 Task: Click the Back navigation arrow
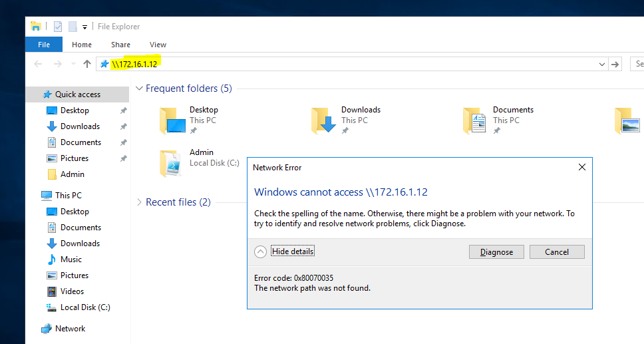point(38,64)
